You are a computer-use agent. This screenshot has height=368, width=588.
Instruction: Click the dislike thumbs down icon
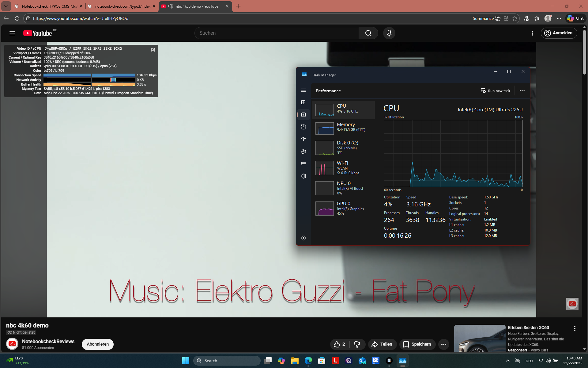(x=357, y=344)
